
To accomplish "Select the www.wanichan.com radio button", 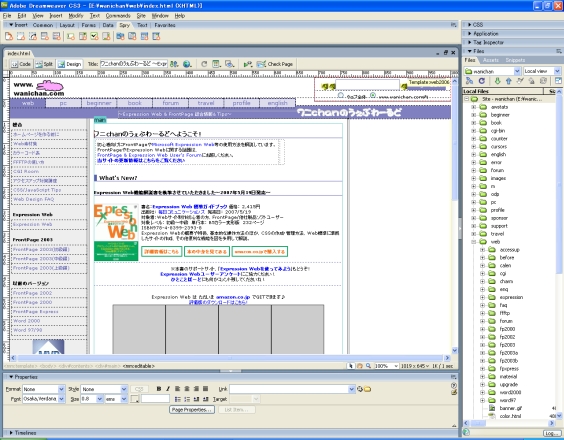I will click(x=373, y=95).
